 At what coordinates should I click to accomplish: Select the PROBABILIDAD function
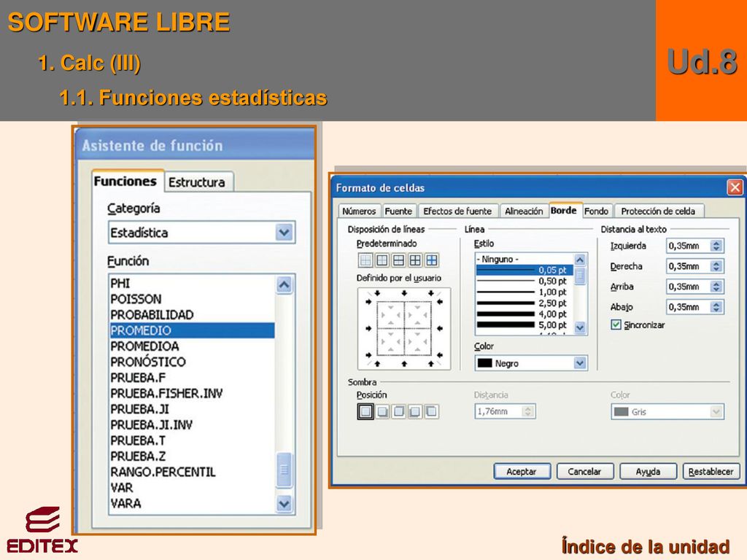point(192,315)
